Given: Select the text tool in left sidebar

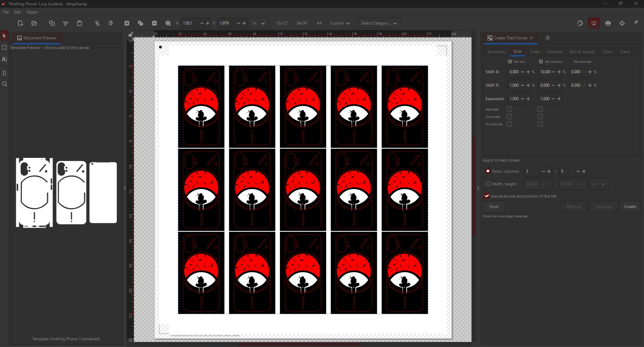Looking at the screenshot, I should 4,59.
